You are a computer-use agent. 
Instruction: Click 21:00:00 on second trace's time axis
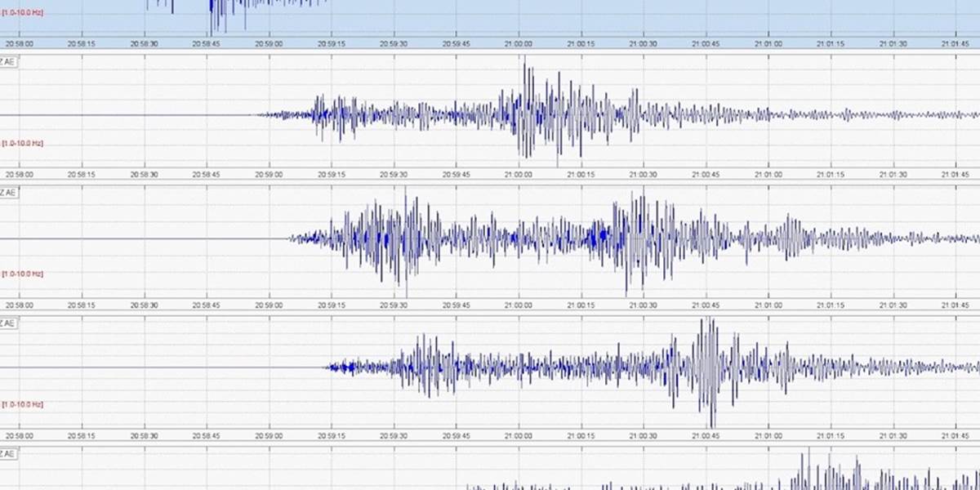point(519,175)
